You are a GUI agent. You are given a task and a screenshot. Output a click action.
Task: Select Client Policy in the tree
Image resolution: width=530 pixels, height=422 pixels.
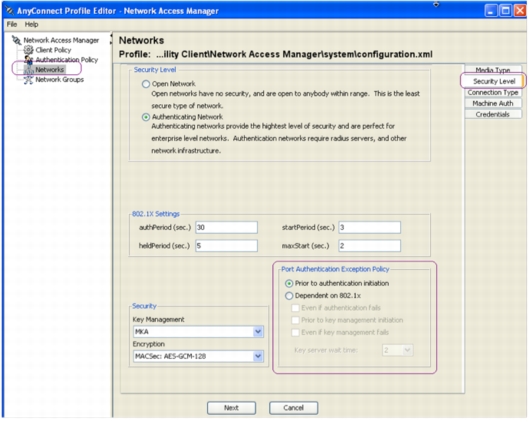(53, 50)
